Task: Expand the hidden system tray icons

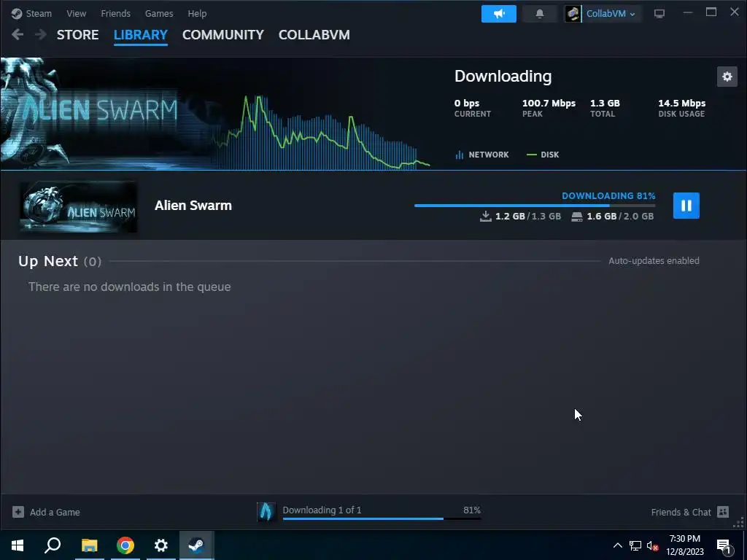Action: point(617,545)
